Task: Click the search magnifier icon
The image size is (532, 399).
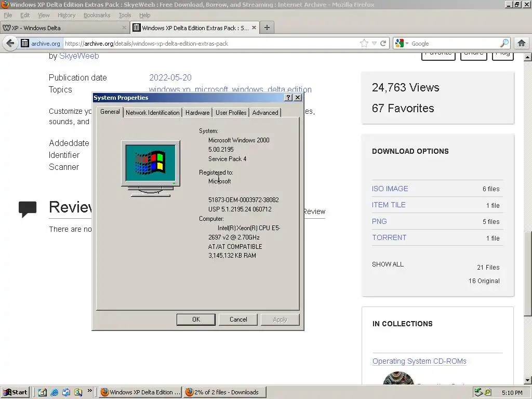Action: tap(504, 43)
